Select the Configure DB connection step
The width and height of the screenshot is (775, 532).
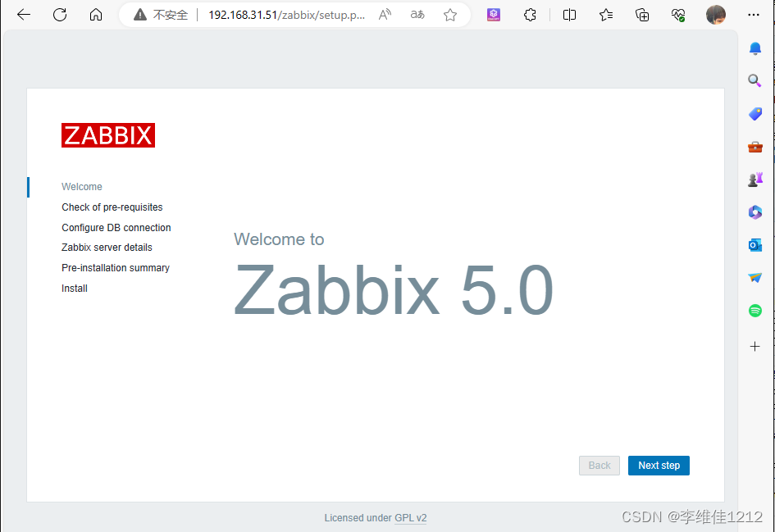coord(116,227)
